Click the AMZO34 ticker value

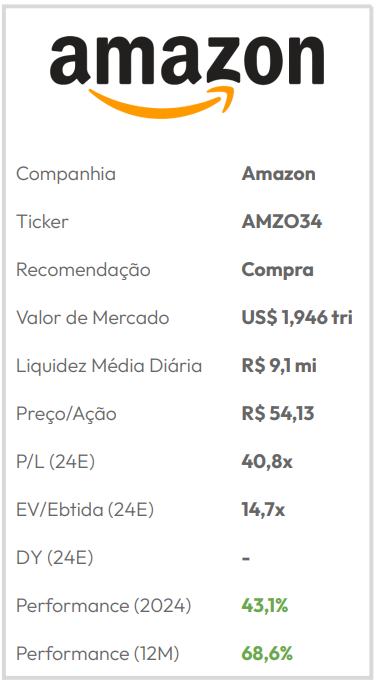282,222
